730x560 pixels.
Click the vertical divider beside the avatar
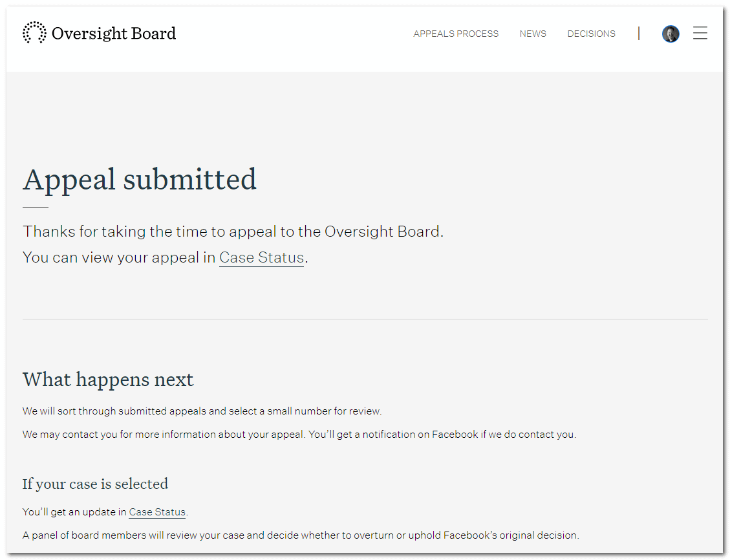point(639,33)
